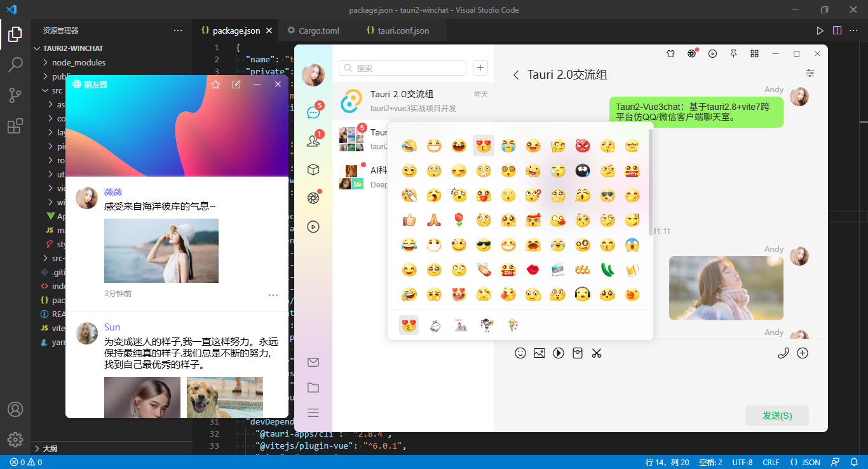This screenshot has width=868, height=469.
Task: Open Sun's profile name link
Action: (112, 327)
